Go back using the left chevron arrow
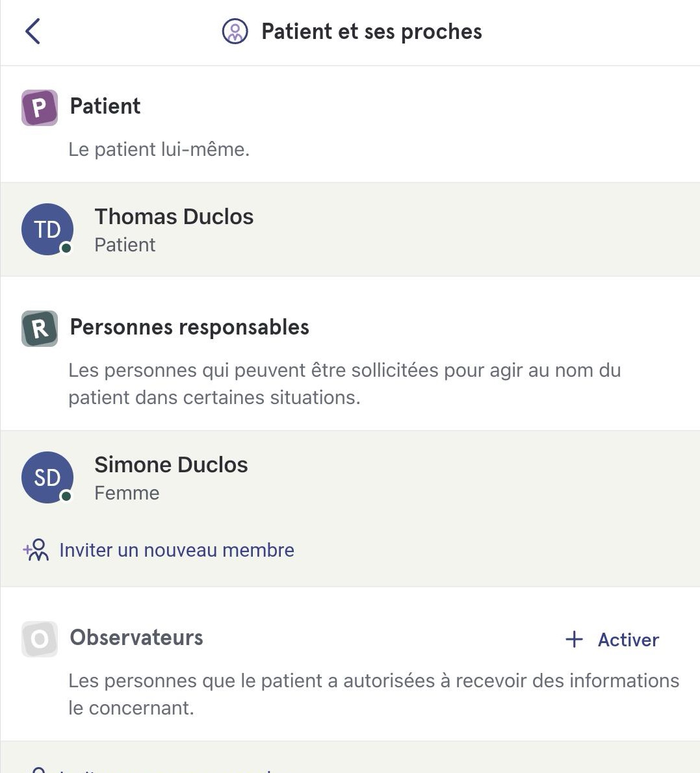Image resolution: width=700 pixels, height=773 pixels. pyautogui.click(x=32, y=32)
